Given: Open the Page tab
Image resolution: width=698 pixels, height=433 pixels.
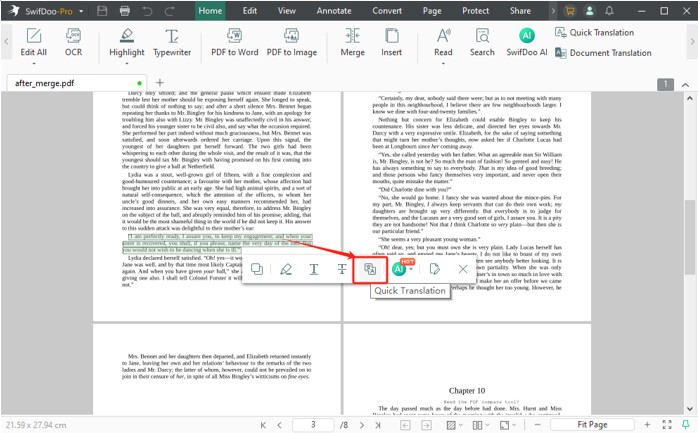Looking at the screenshot, I should (x=432, y=11).
